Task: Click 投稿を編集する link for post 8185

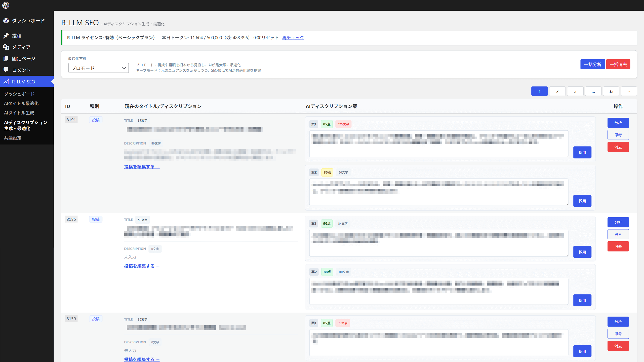Action: click(x=142, y=266)
